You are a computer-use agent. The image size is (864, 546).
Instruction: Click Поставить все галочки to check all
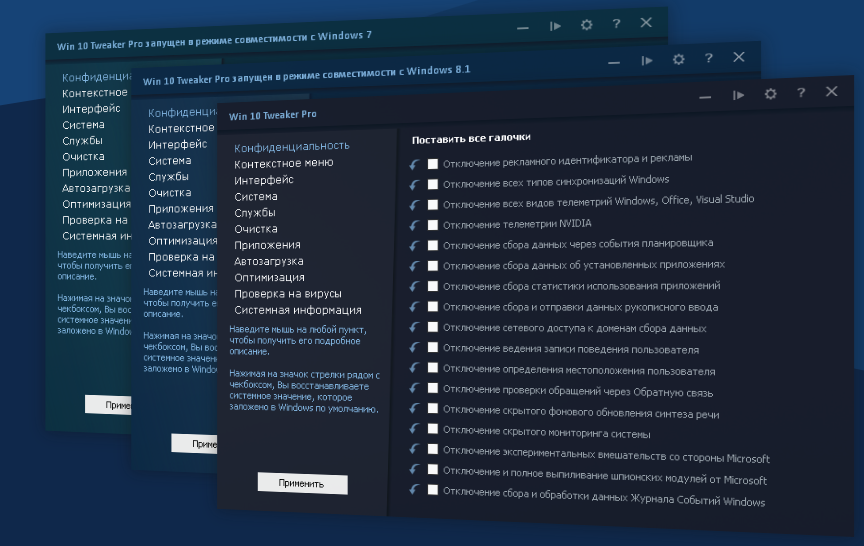471,138
